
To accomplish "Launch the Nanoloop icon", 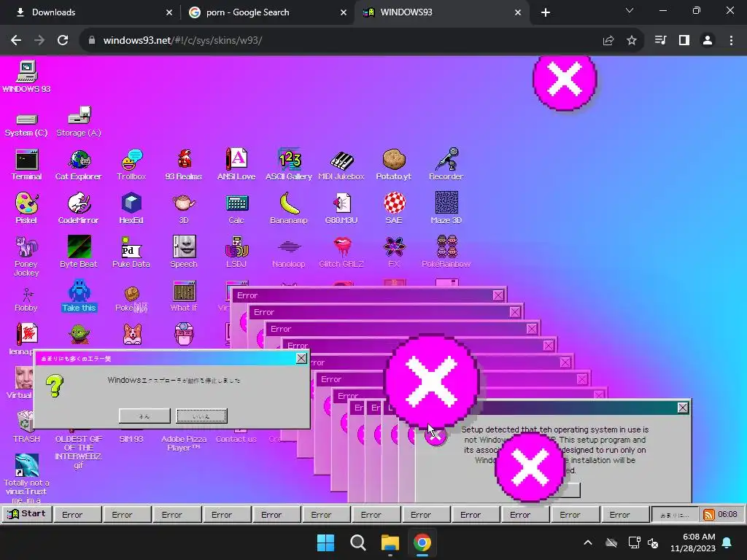I will 289,254.
